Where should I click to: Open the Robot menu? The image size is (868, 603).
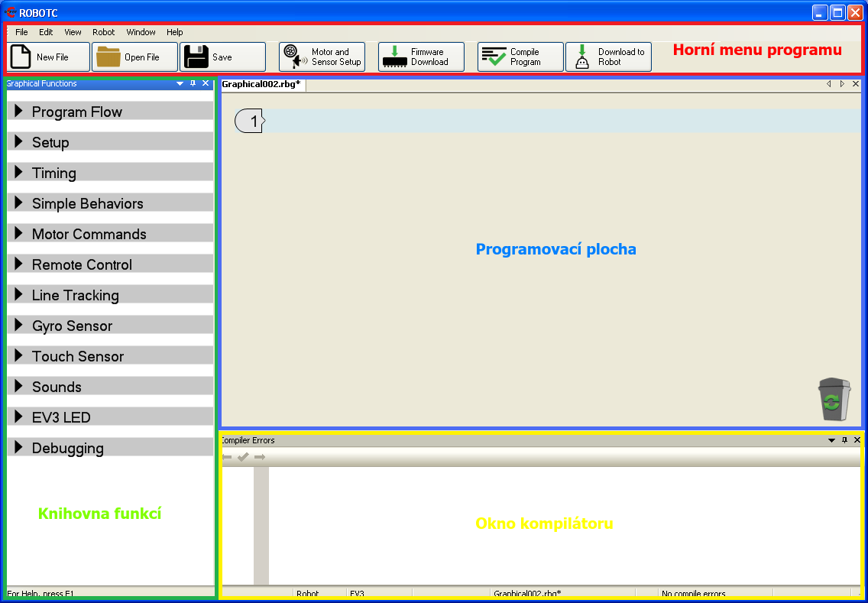[x=103, y=32]
